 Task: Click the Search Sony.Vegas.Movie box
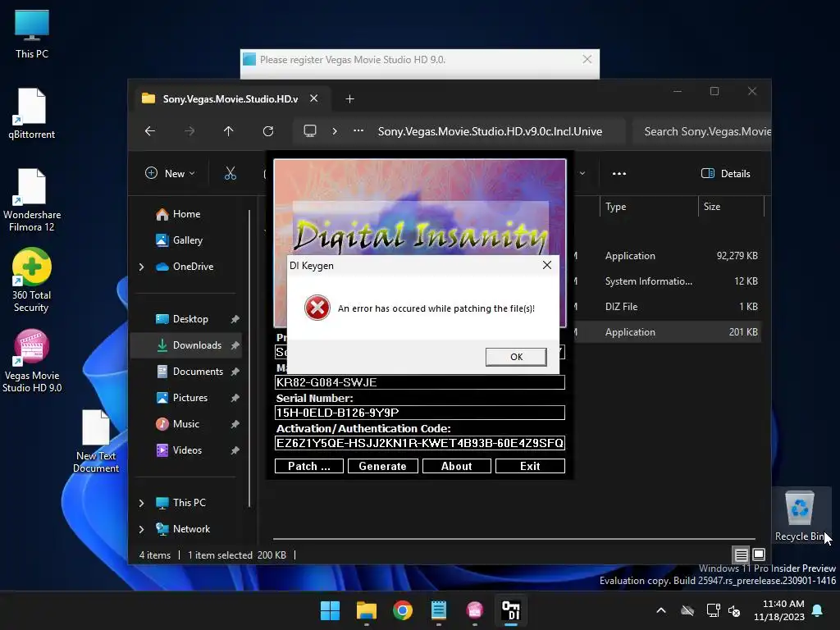(x=702, y=131)
